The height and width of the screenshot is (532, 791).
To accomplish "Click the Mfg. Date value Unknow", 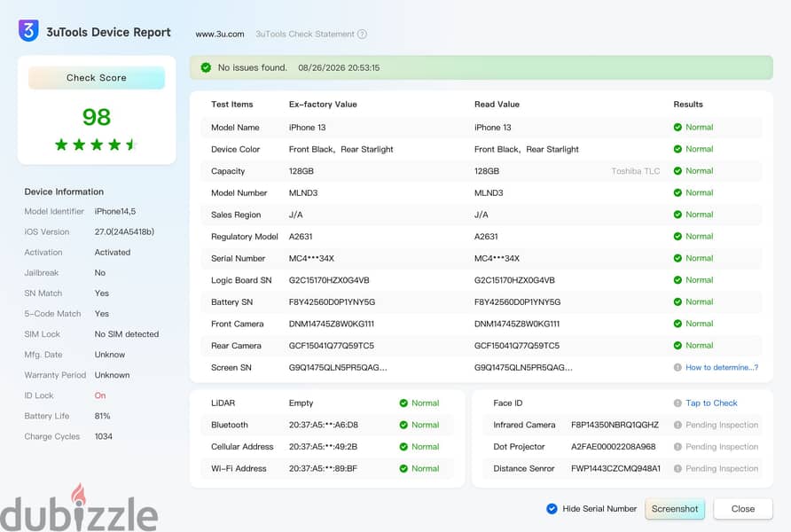I will (x=109, y=355).
